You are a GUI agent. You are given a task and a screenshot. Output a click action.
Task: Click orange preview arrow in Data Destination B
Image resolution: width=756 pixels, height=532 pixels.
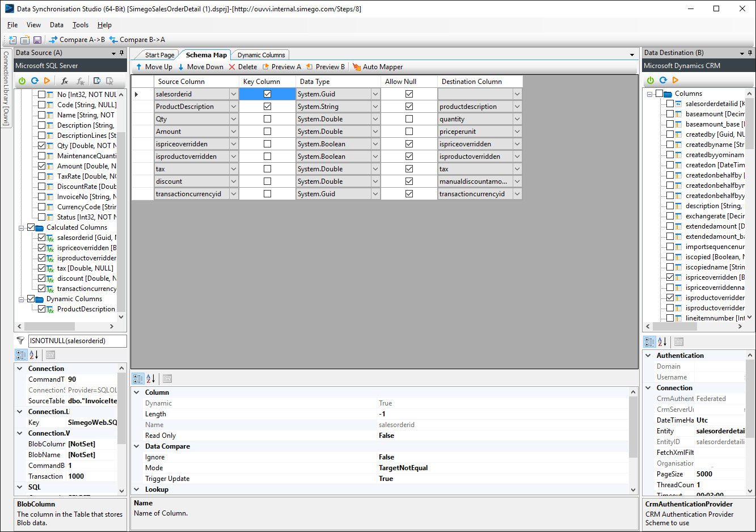point(675,81)
